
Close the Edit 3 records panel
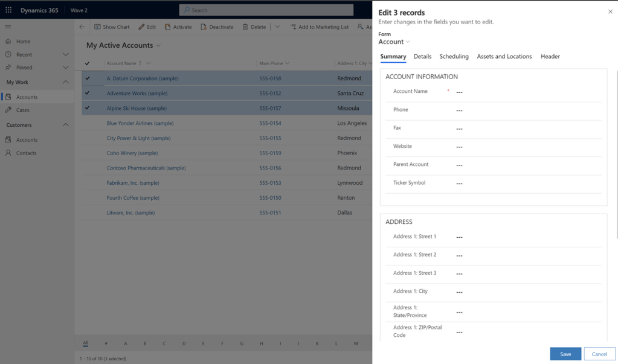pyautogui.click(x=610, y=11)
